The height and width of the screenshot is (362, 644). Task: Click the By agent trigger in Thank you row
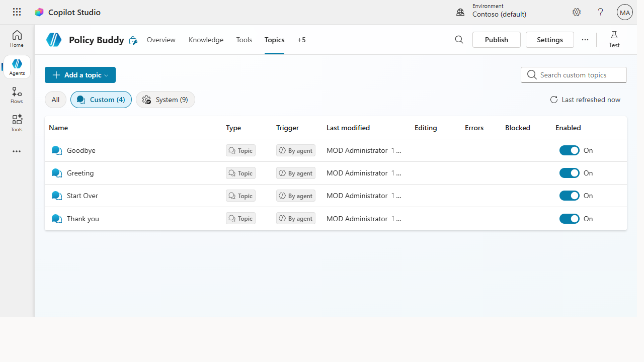coord(296,219)
